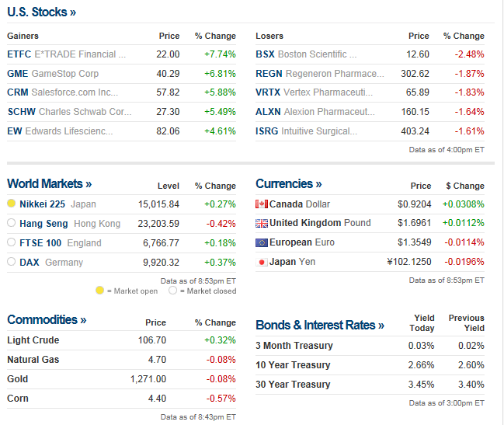Open Bonds & Interest Rates section
This screenshot has width=504, height=425.
(x=320, y=326)
